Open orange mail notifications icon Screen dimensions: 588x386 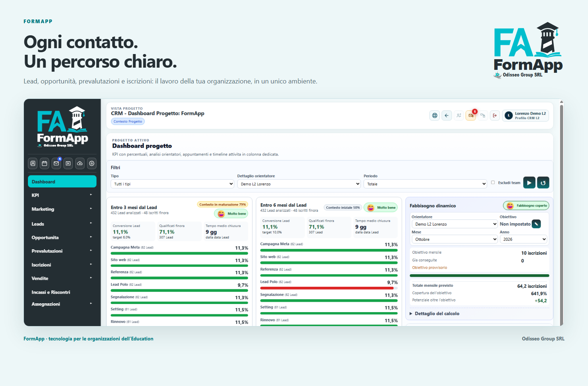point(471,115)
